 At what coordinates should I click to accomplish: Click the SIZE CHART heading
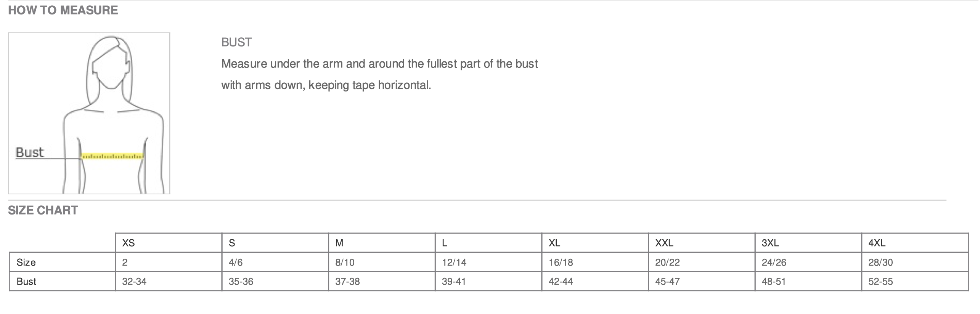click(43, 210)
